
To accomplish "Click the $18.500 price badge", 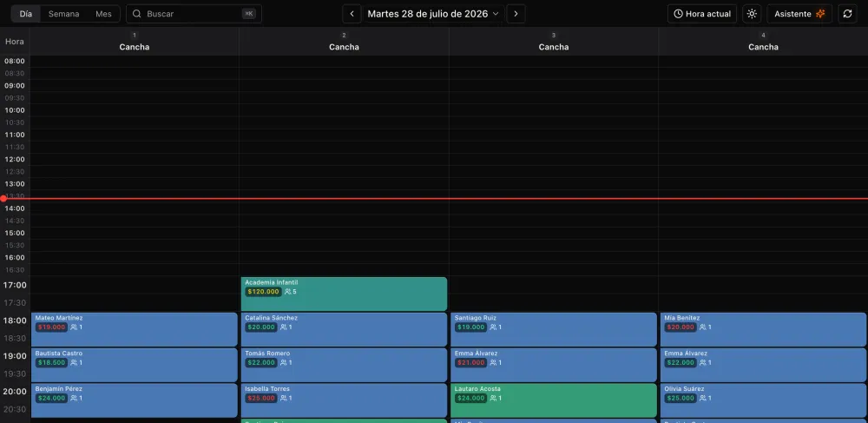I will pyautogui.click(x=51, y=363).
